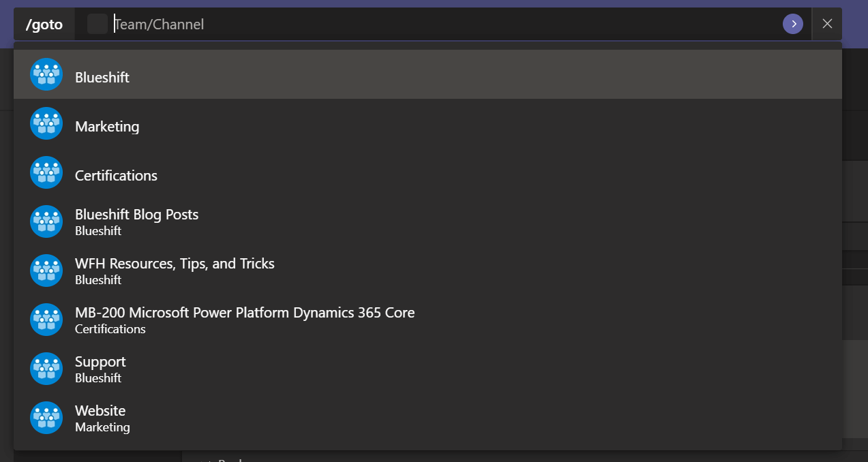The width and height of the screenshot is (868, 462).
Task: Click Blueshift subtitle under Support
Action: (x=98, y=378)
